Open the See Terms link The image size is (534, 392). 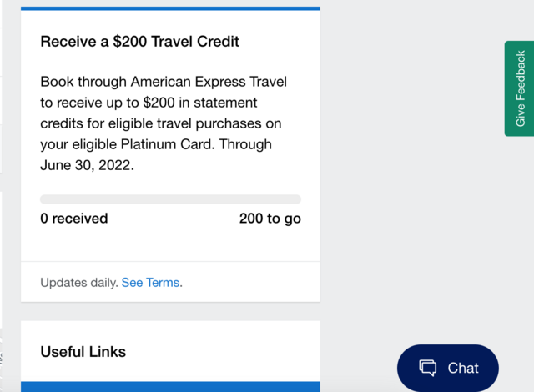coord(150,283)
